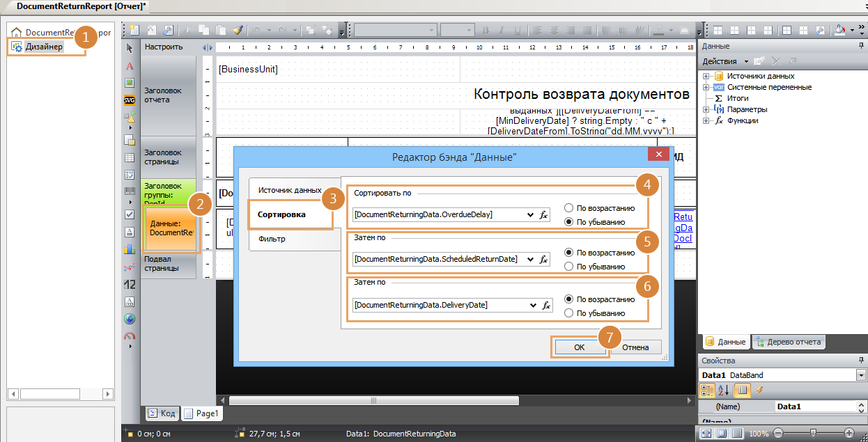Sort properties alphabetically with A-Z icon
The width and height of the screenshot is (868, 442).
[722, 390]
